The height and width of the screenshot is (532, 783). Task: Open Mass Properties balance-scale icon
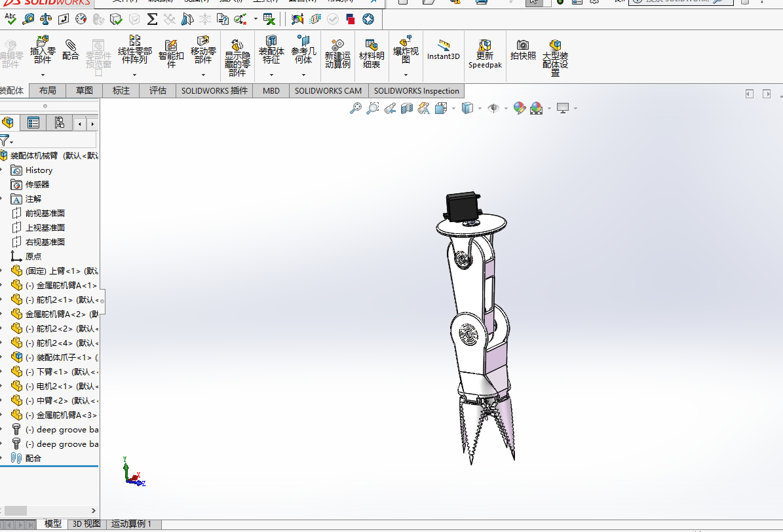point(45,19)
